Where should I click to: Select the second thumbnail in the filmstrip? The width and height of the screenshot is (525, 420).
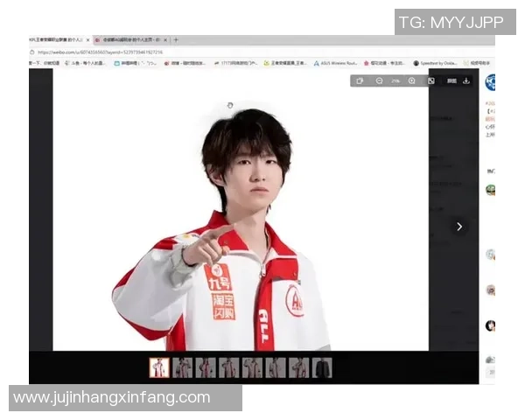[x=182, y=367]
